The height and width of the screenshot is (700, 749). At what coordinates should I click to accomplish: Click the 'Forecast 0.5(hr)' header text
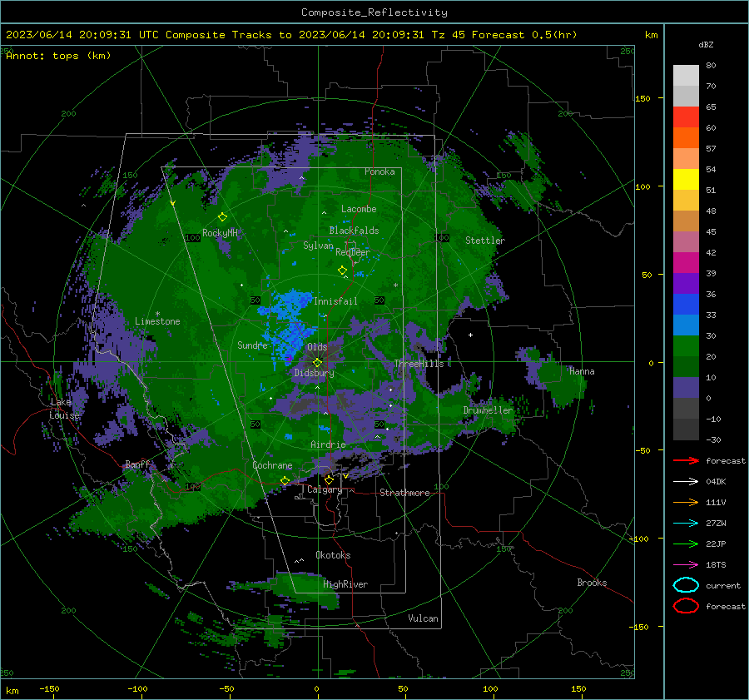click(524, 35)
